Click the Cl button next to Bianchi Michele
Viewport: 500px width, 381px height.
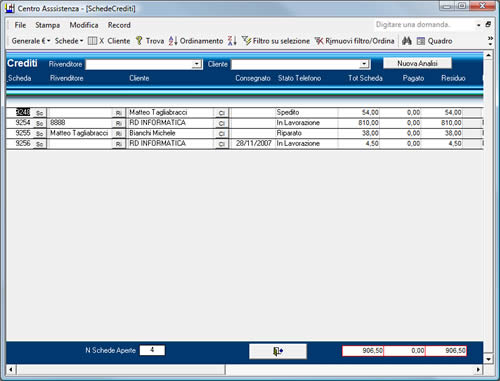click(221, 134)
